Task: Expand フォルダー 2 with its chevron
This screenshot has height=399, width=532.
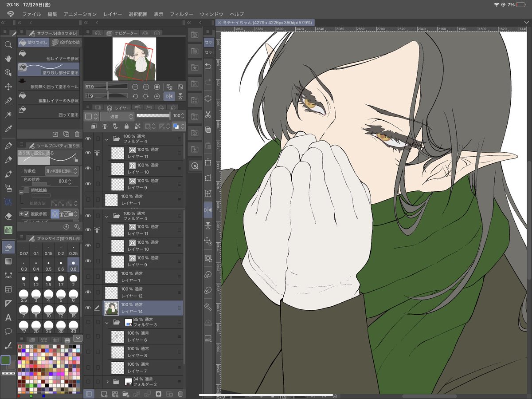Action: (107, 381)
